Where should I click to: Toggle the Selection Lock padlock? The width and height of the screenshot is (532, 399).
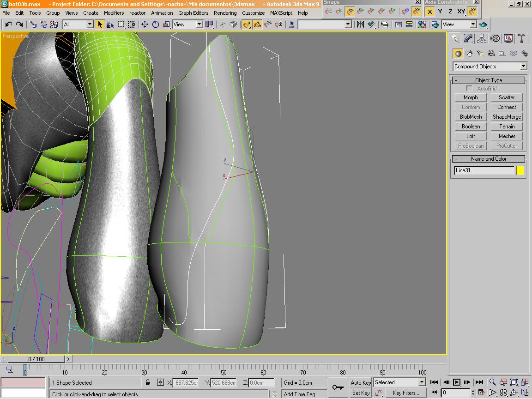pyautogui.click(x=148, y=382)
